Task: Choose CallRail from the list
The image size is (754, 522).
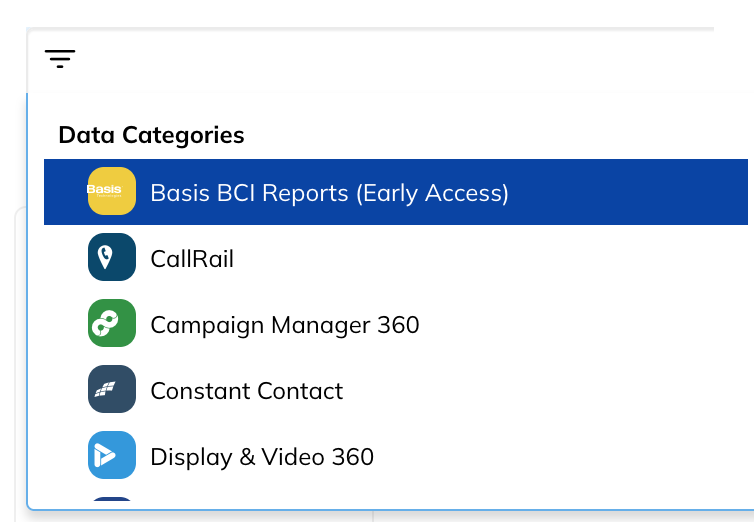Action: (x=396, y=258)
